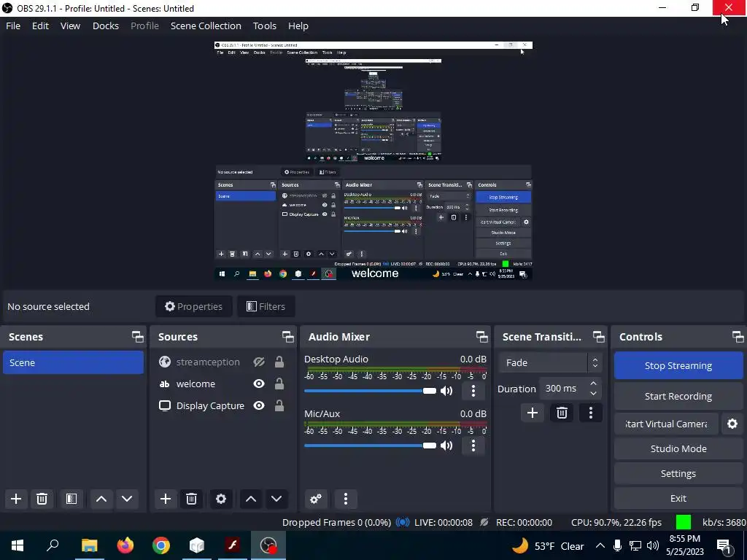Open the Help menu

[298, 26]
